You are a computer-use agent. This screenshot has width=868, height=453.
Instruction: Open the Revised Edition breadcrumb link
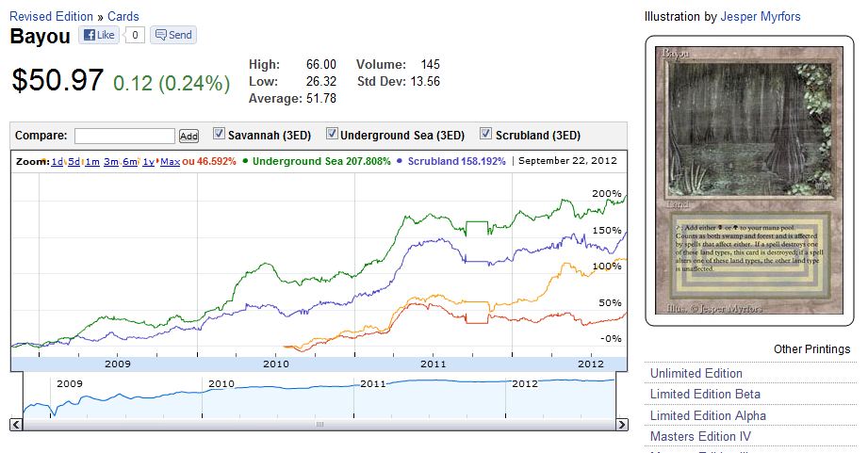tap(51, 16)
